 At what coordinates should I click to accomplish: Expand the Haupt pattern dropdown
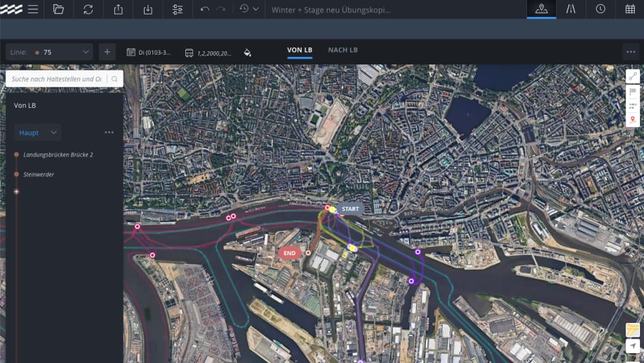[37, 133]
